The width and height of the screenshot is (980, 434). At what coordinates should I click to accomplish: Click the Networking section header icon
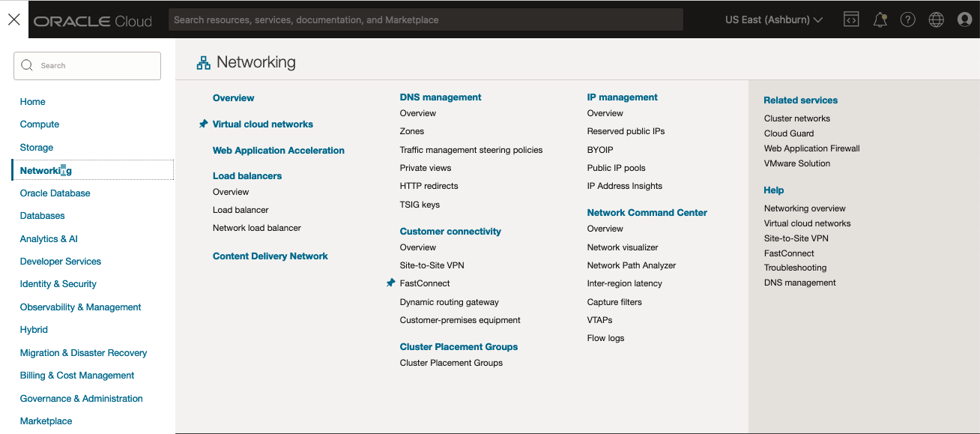click(x=203, y=63)
